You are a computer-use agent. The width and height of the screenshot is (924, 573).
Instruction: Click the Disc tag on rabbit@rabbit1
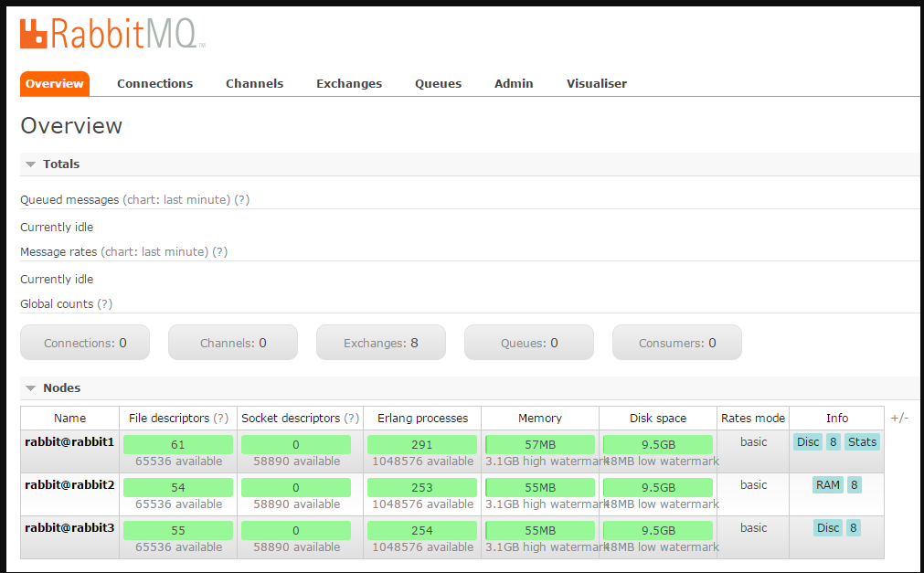click(x=808, y=442)
